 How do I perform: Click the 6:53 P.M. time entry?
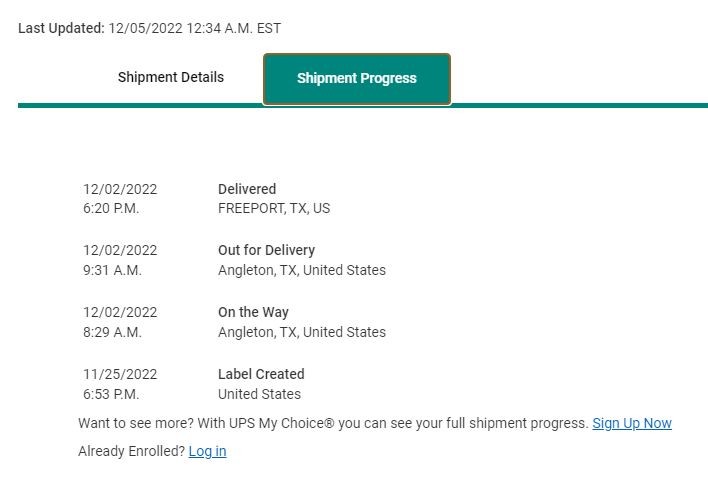(x=111, y=394)
